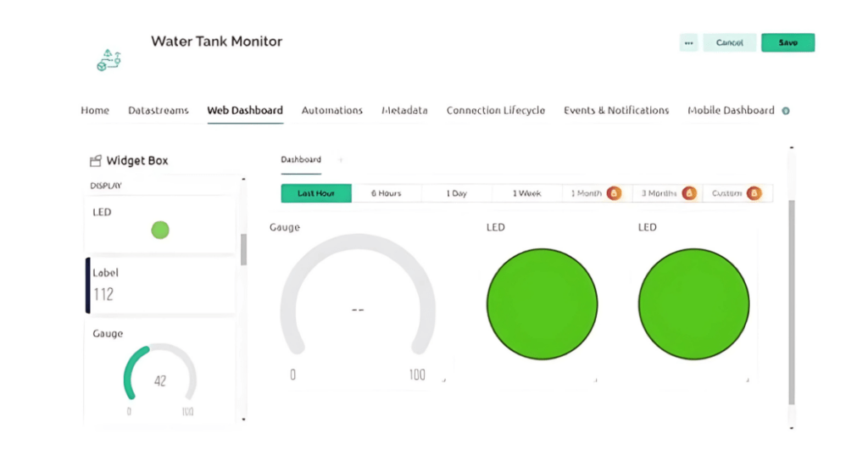Image resolution: width=868 pixels, height=456 pixels.
Task: Switch to the Automations tab
Action: pyautogui.click(x=331, y=110)
